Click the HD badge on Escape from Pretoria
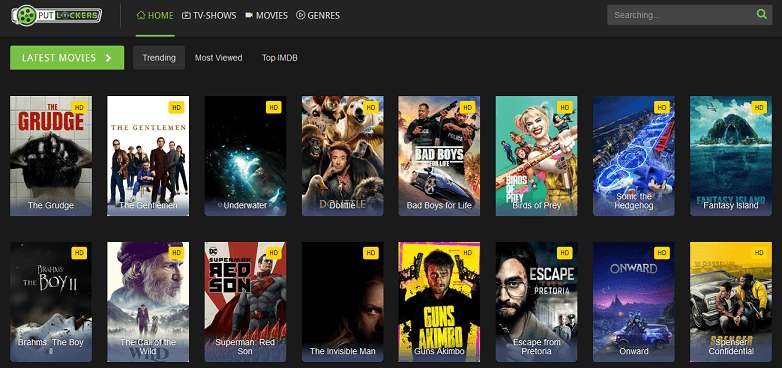Viewport: 782px width, 368px height. coord(565,253)
